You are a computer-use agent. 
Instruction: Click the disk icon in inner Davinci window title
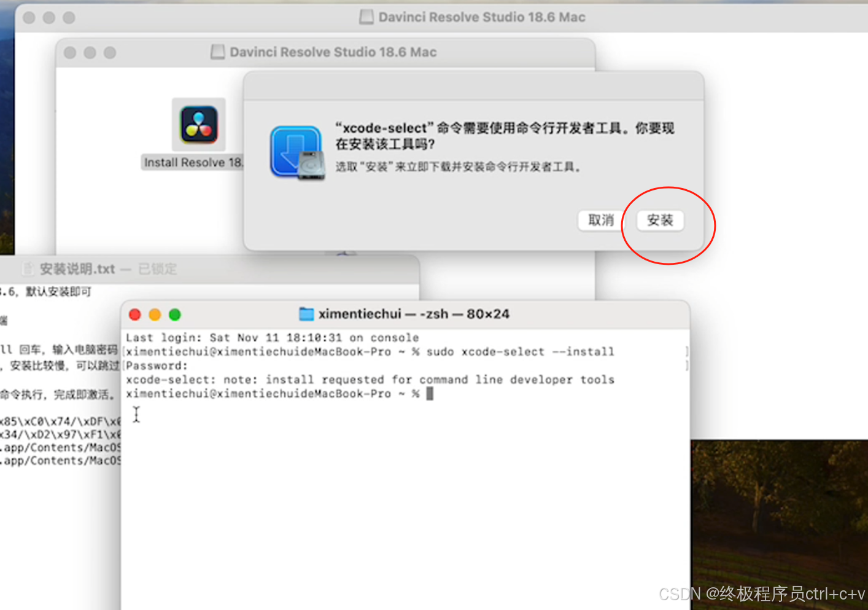pos(217,52)
